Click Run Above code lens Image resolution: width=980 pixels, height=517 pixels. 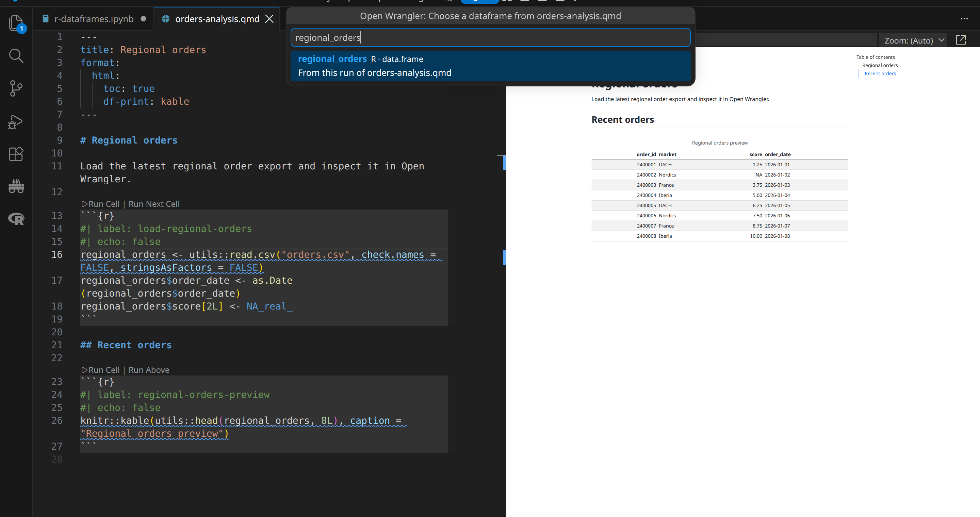point(149,370)
